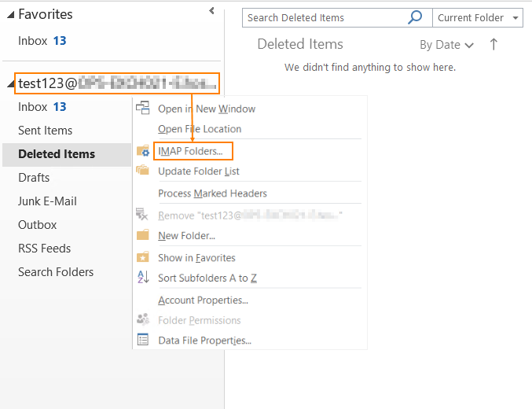
Task: Open the Sent Items folder
Action: point(45,131)
